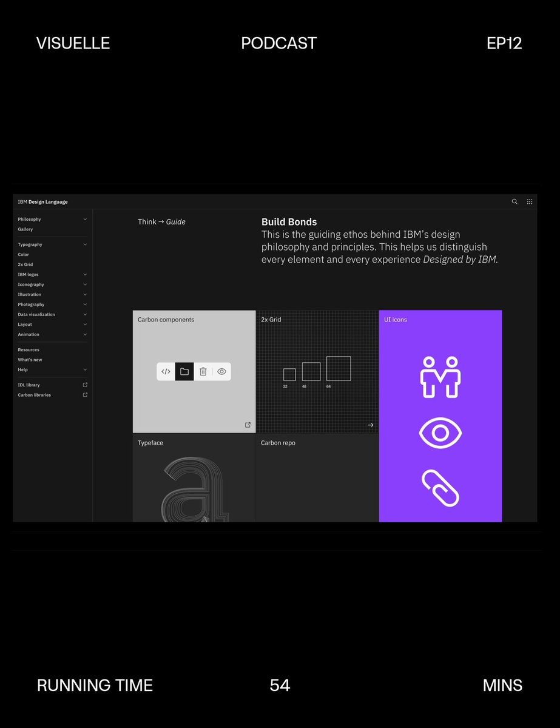The image size is (560, 728).
Task: Expand the Layout section chevron
Action: coord(85,325)
